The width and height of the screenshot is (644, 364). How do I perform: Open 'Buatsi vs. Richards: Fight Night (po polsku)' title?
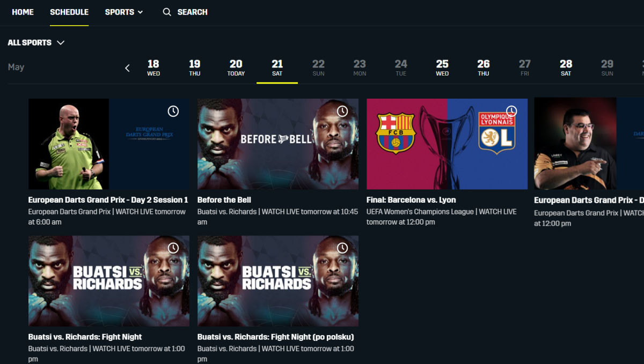tap(276, 337)
